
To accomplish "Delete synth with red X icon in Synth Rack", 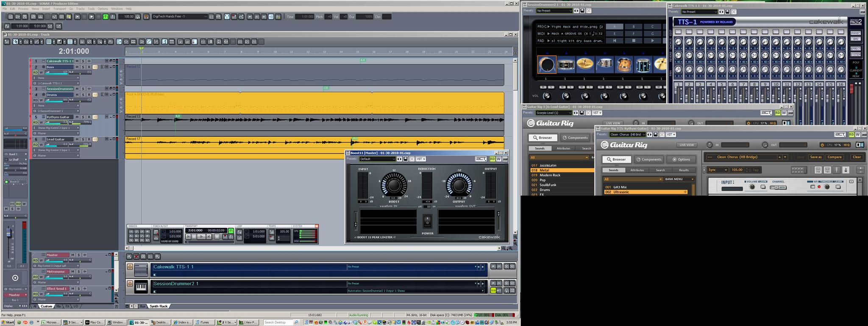I will coord(136,256).
